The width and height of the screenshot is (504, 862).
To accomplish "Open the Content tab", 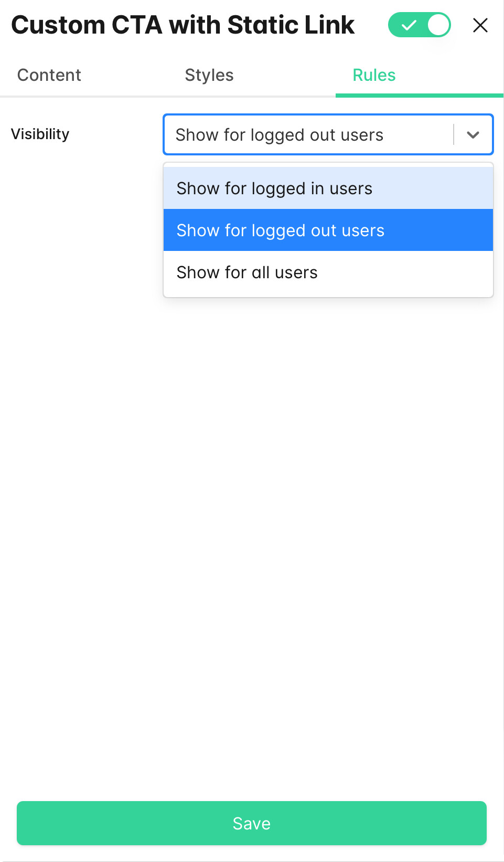I will pyautogui.click(x=49, y=75).
